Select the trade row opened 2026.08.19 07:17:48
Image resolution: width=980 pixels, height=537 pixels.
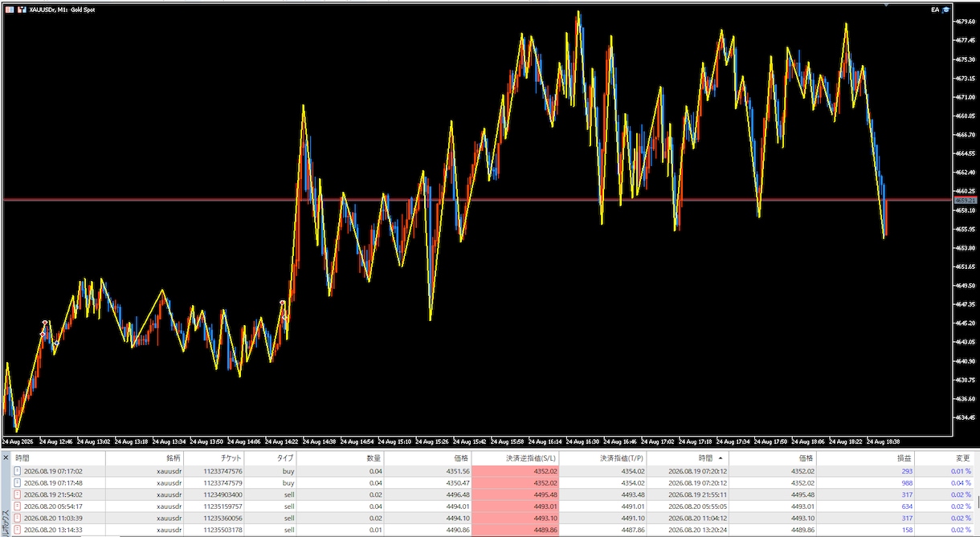click(x=492, y=483)
